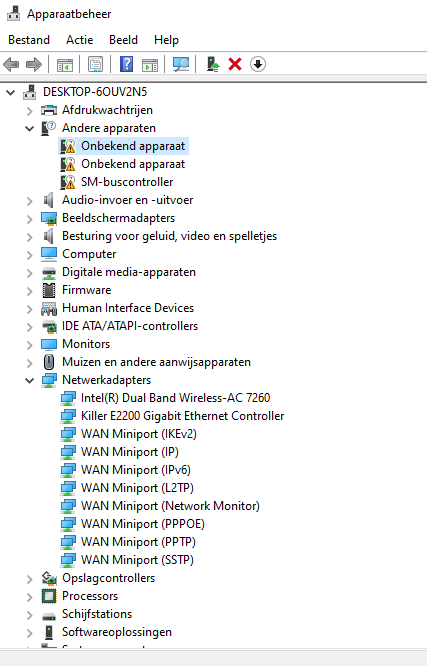Collapse the Netwerkadapters category

click(x=29, y=380)
